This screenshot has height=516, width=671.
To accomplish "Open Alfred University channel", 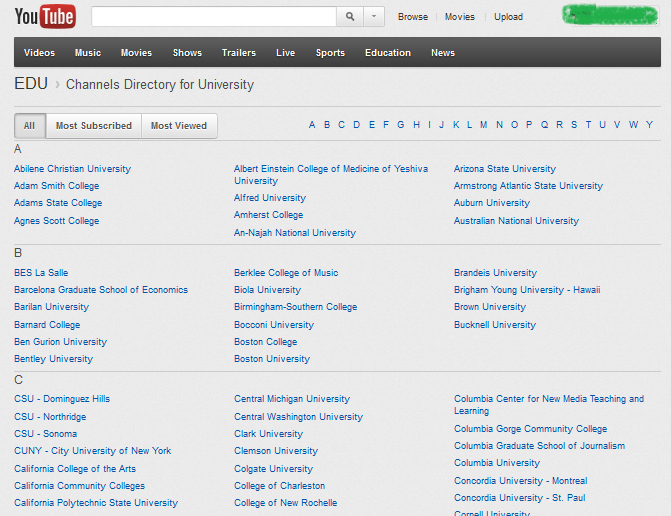I will (270, 198).
